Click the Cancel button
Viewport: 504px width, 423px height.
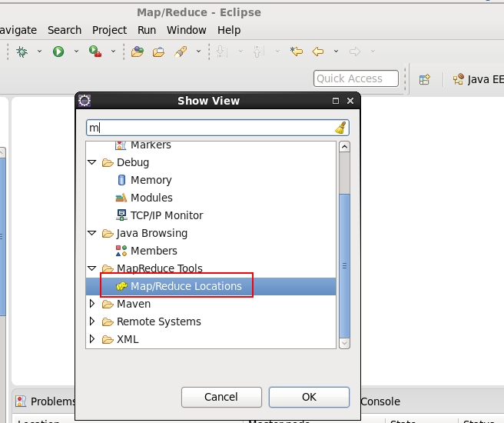click(221, 397)
